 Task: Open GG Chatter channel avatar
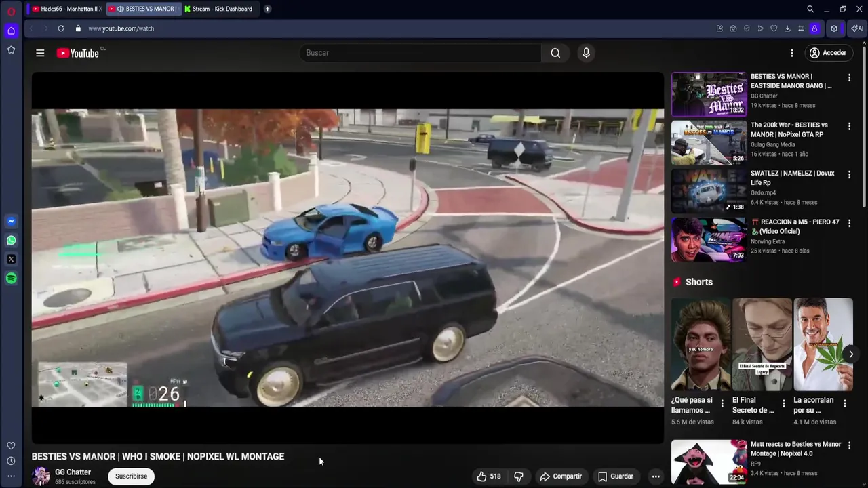pyautogui.click(x=41, y=476)
